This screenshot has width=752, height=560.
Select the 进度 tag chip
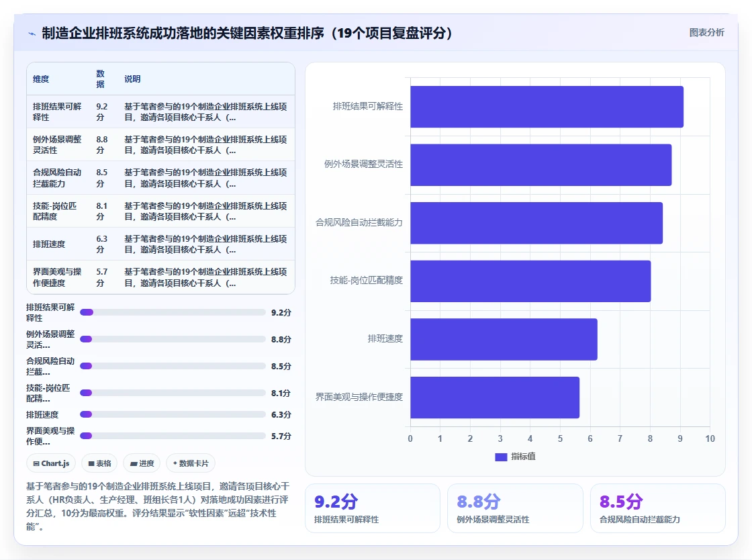click(x=142, y=463)
